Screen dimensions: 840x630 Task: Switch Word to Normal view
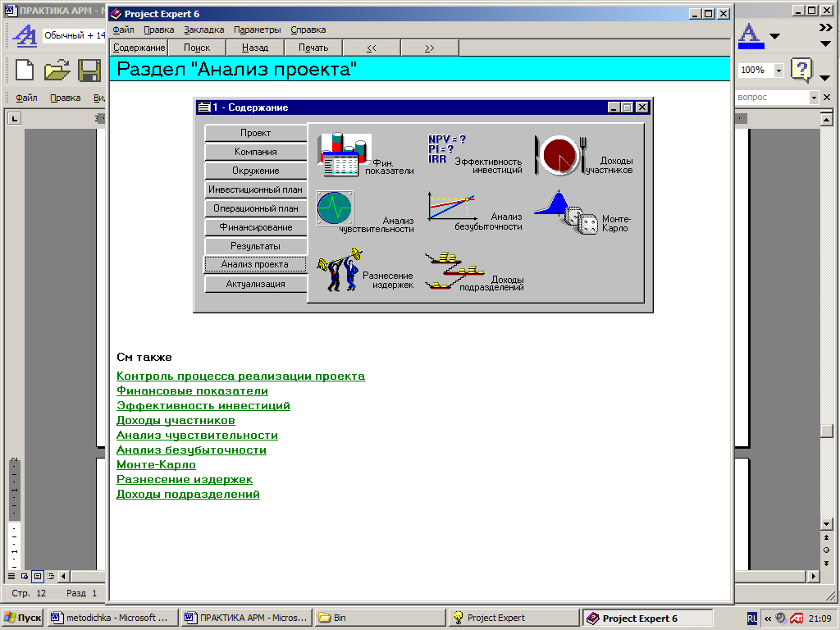click(x=11, y=577)
